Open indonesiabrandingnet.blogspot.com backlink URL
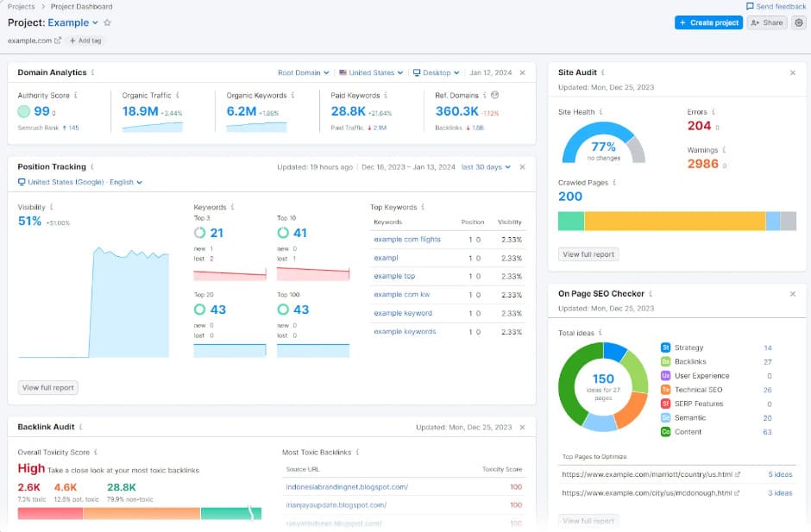811x532 pixels. click(x=347, y=487)
